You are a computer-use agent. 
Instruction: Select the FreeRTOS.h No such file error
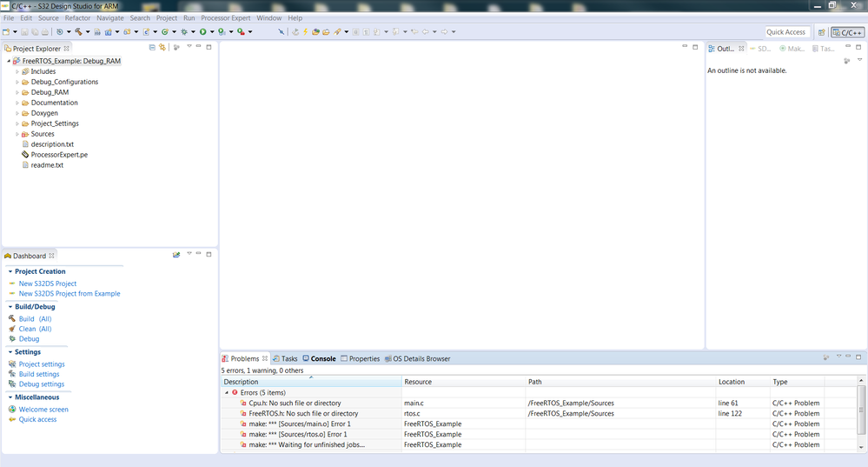click(x=540, y=413)
